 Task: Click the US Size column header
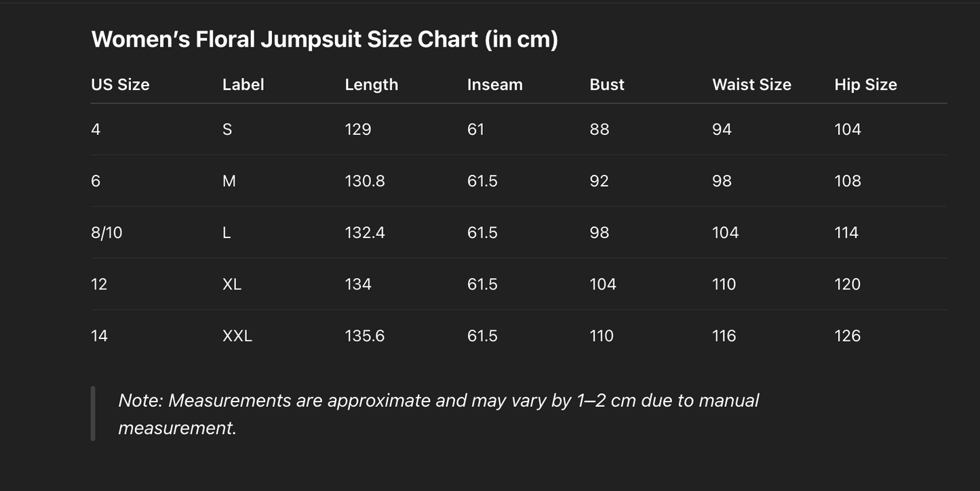[x=120, y=85]
